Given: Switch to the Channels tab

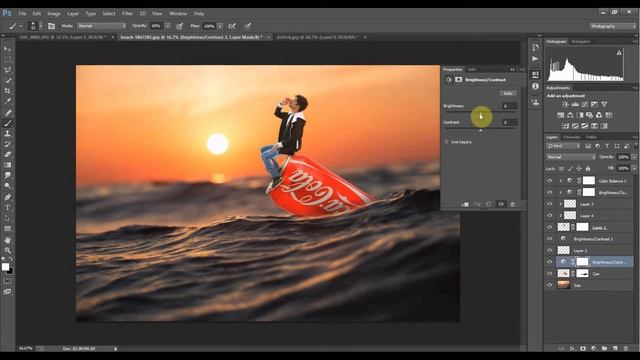Looking at the screenshot, I should 571,137.
